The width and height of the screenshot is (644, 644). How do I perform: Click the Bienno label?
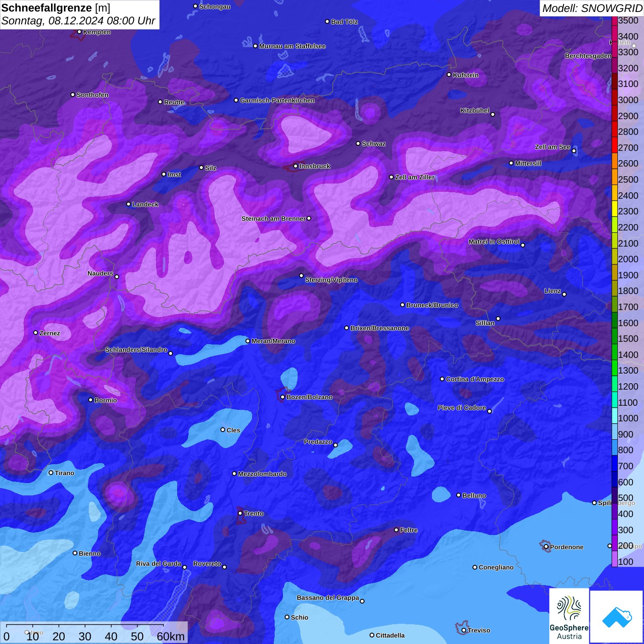point(90,553)
